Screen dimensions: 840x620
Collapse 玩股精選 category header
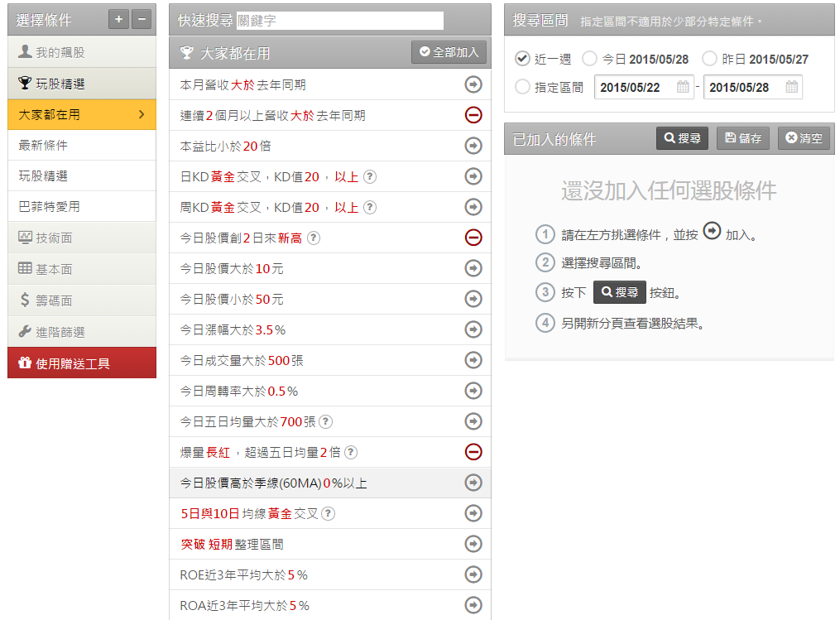point(82,84)
